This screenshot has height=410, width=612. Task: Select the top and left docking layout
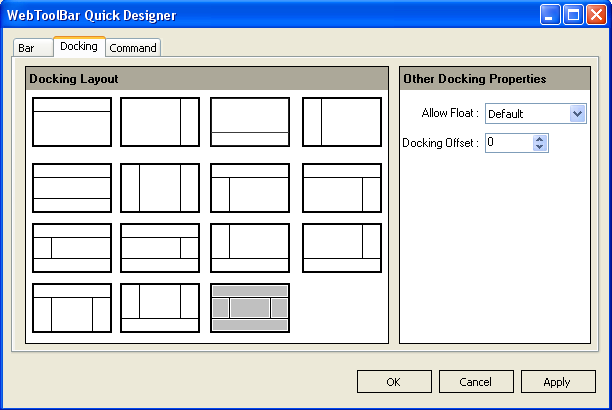250,188
